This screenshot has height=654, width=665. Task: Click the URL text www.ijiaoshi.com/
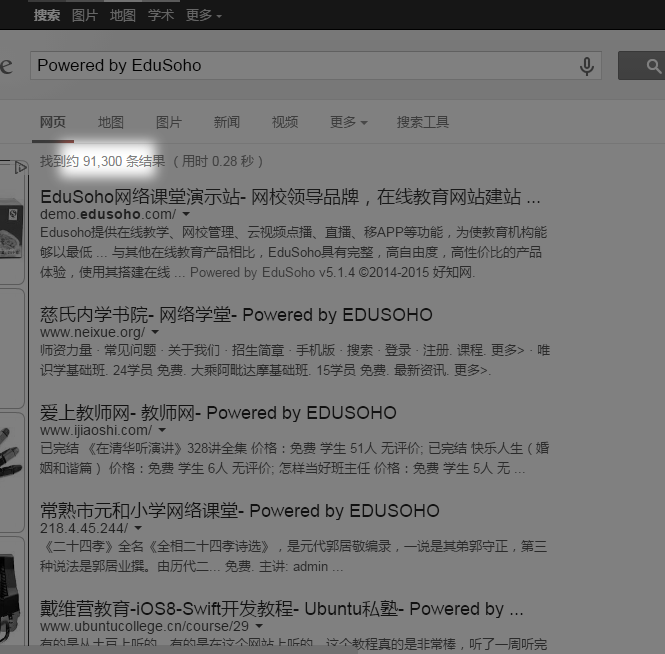pyautogui.click(x=96, y=430)
